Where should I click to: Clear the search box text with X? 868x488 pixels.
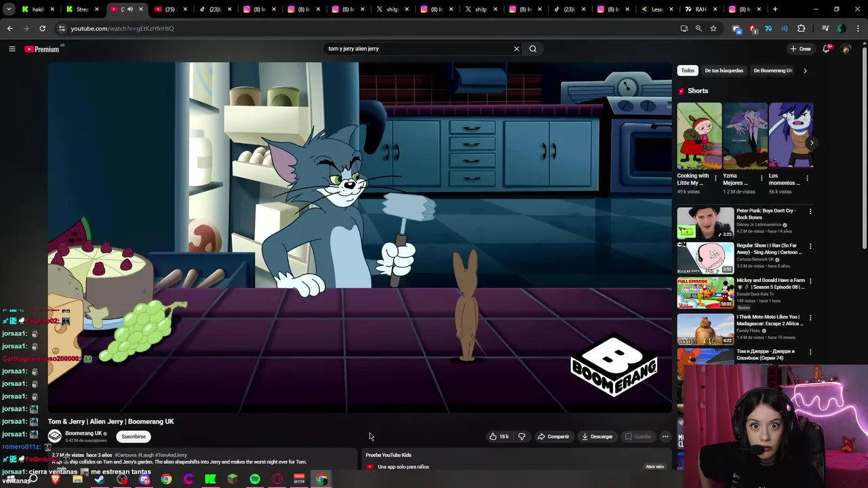516,49
